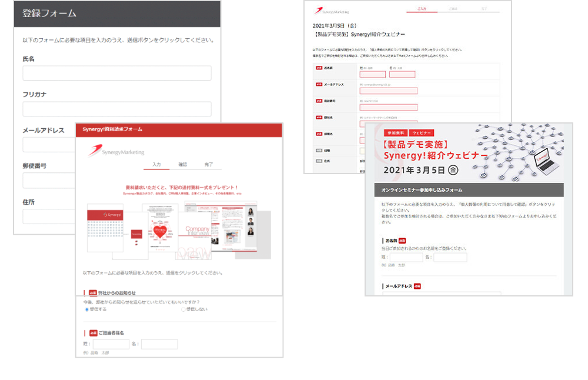Click the circled 金 day icon in the banner

pos(453,169)
